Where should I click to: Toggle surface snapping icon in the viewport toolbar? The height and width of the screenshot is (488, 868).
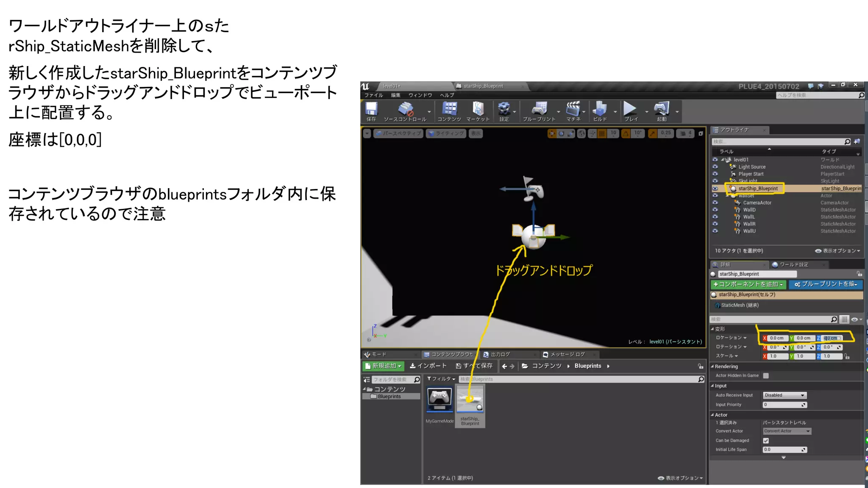coord(592,133)
